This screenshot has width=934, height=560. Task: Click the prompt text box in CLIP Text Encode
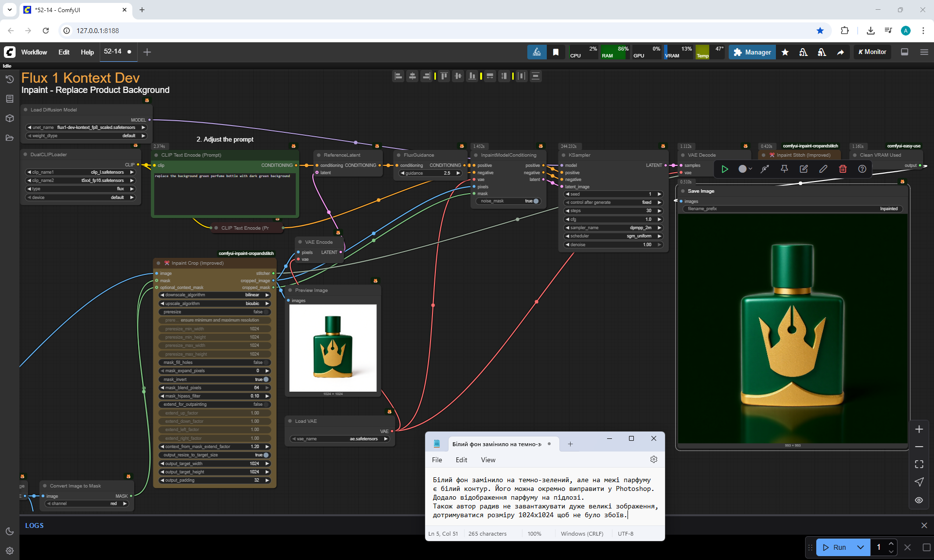(x=225, y=194)
